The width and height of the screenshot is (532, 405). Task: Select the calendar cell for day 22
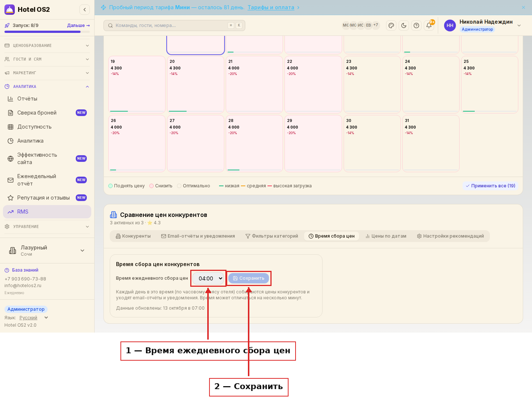pos(313,84)
